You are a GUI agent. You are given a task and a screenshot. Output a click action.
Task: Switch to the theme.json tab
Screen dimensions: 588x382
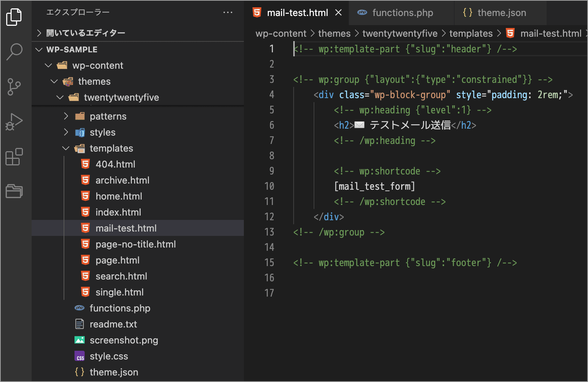[x=501, y=13]
